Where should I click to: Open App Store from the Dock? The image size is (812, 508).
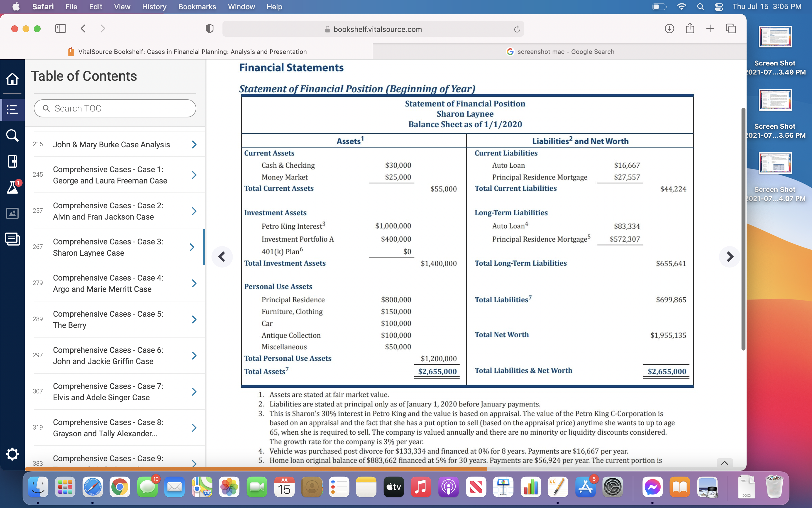585,487
